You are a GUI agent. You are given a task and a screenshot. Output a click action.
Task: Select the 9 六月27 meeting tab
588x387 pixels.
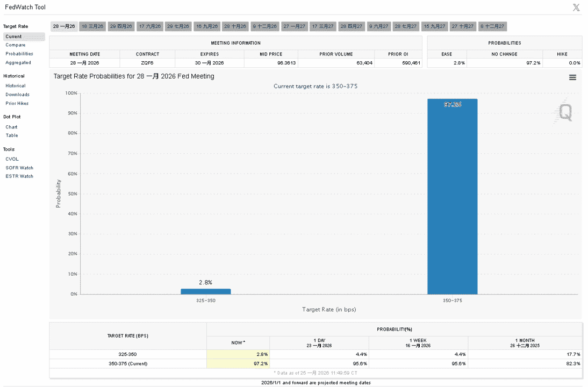[x=379, y=26]
